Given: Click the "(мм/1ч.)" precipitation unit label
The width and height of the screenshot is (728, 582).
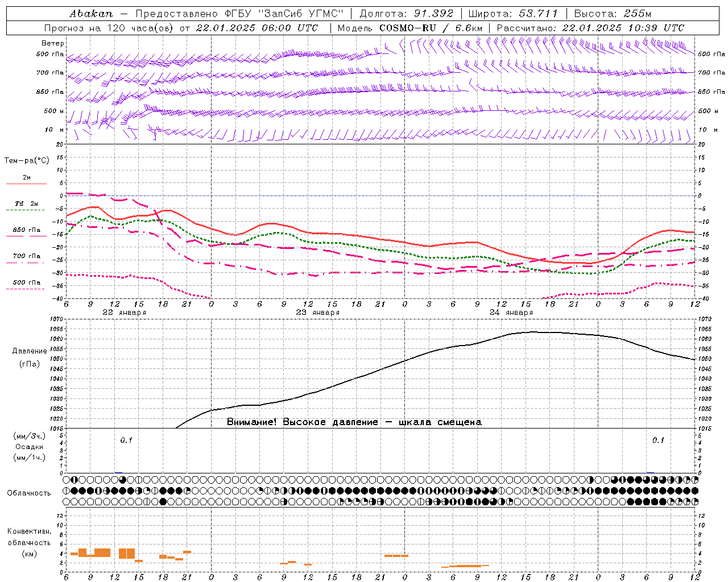Looking at the screenshot, I should 30,458.
